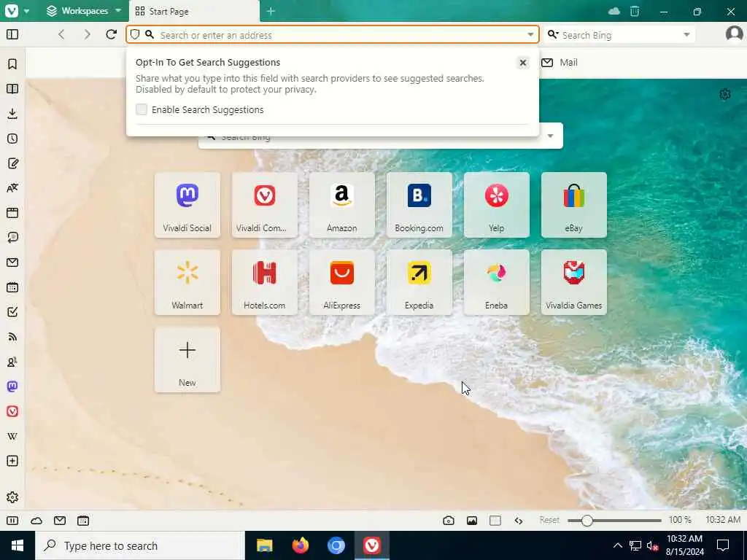Expand the Start Page search field dropdown
This screenshot has height=560, width=747.
coord(550,136)
